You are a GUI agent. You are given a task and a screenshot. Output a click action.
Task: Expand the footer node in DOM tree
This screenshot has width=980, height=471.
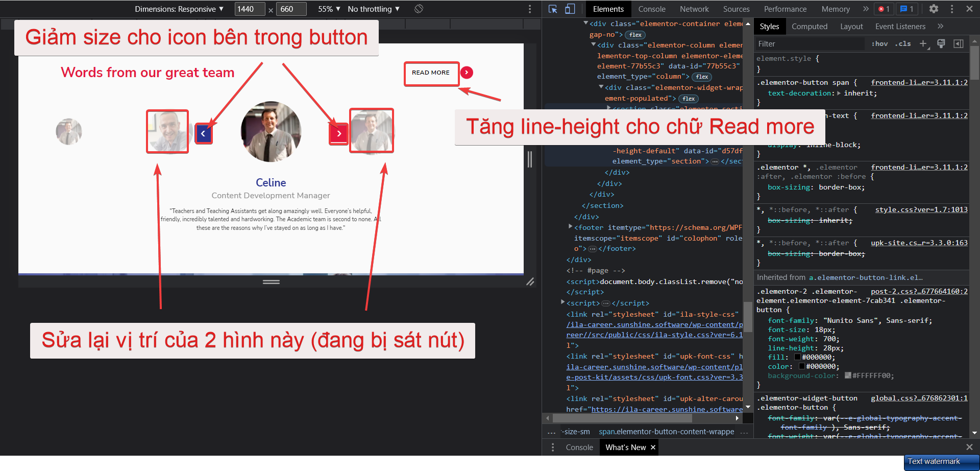pyautogui.click(x=570, y=227)
